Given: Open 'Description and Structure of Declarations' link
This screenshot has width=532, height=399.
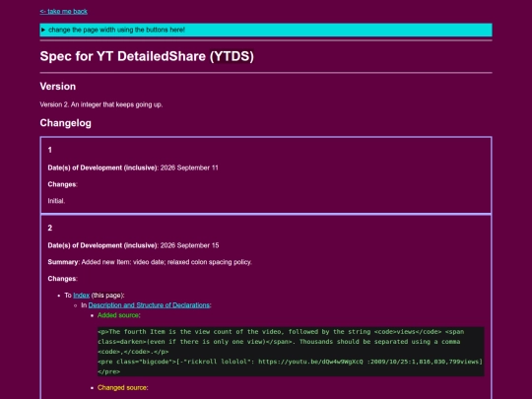Looking at the screenshot, I should (149, 305).
